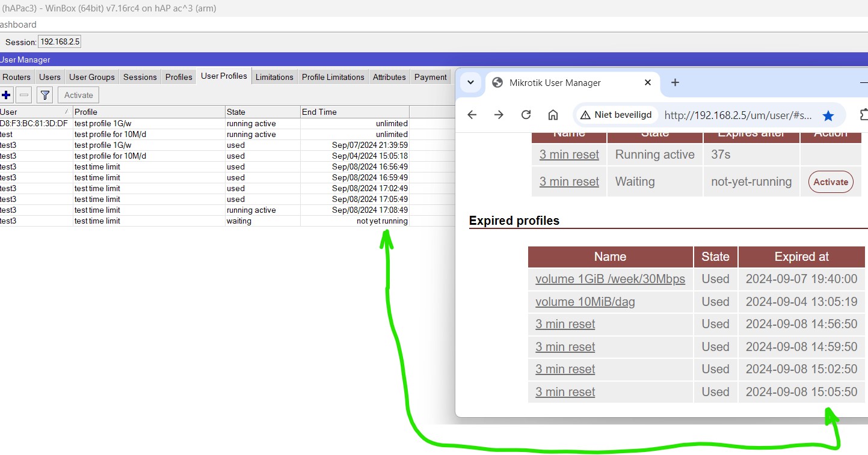The height and width of the screenshot is (455, 868).
Task: Open the filter funnel icon in User Manager
Action: click(45, 95)
